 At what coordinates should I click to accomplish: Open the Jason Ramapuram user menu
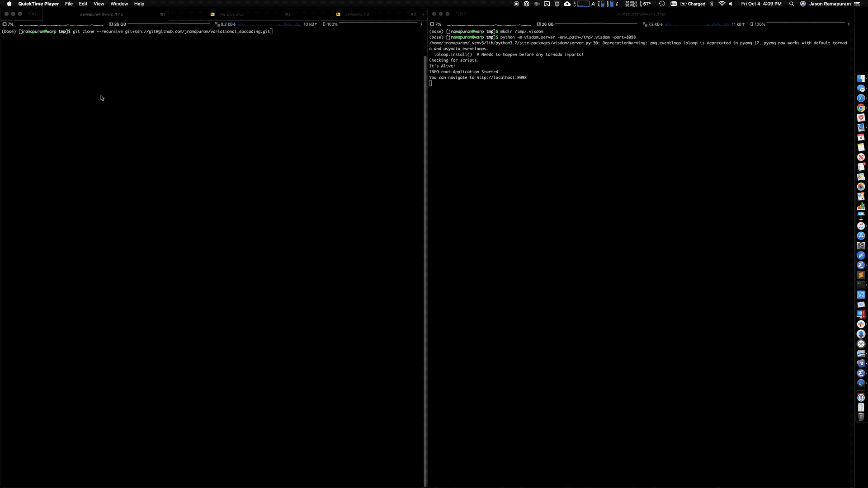[829, 4]
